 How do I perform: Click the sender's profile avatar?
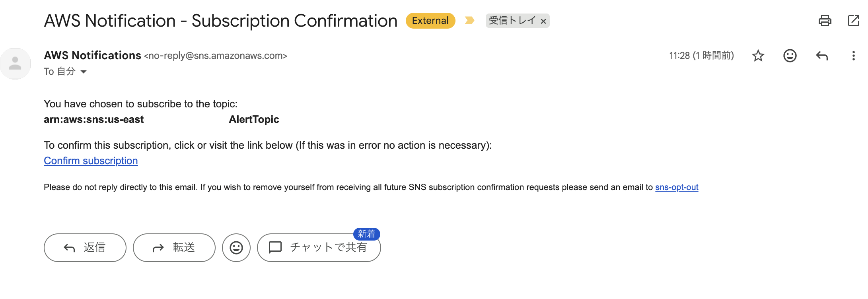tap(16, 64)
